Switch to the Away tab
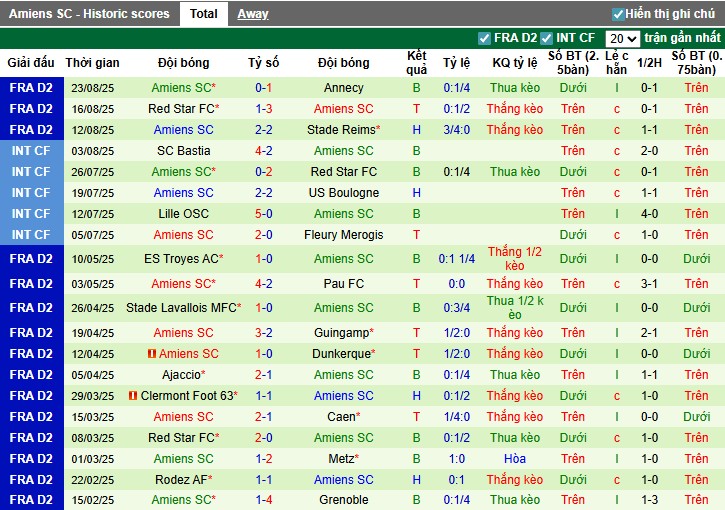 tap(252, 14)
